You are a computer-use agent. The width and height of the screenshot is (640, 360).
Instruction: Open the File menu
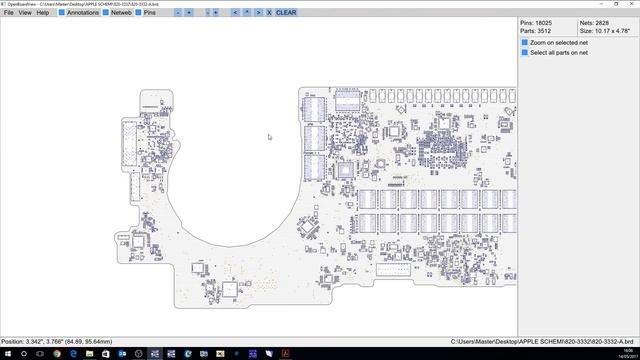(9, 13)
